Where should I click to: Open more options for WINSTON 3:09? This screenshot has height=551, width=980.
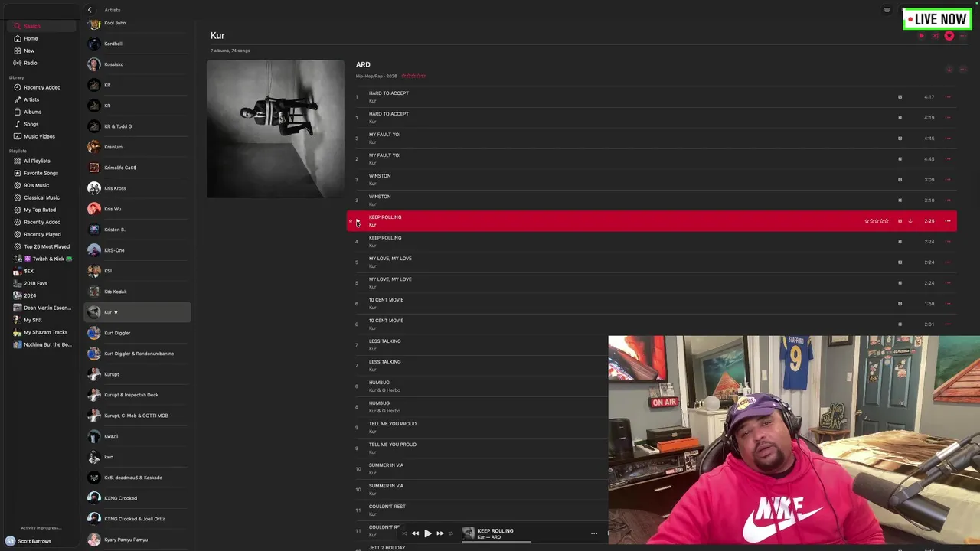(948, 180)
